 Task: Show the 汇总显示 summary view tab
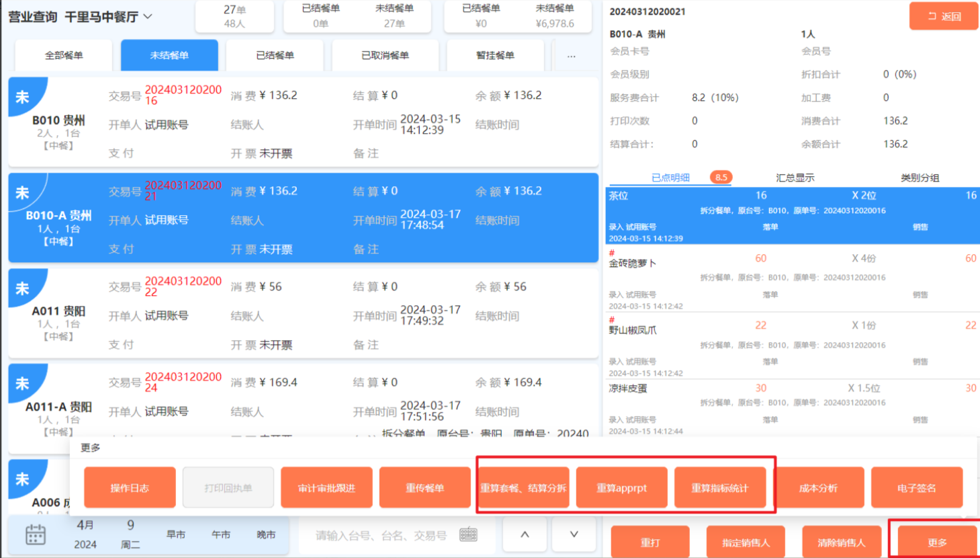tap(795, 177)
